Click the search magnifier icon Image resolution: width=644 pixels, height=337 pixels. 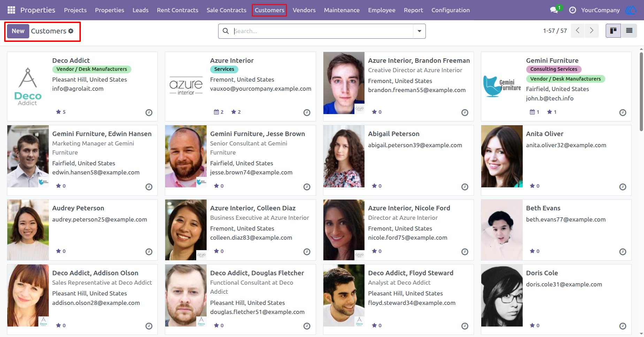pyautogui.click(x=226, y=31)
